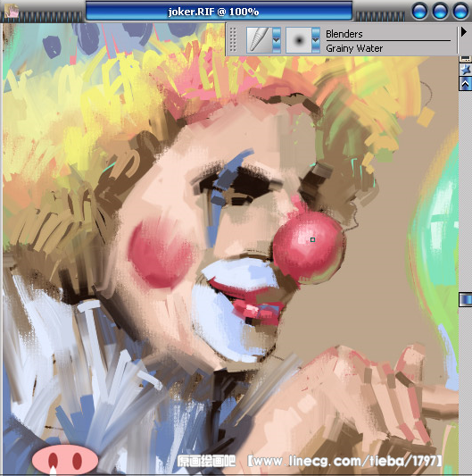Click the dotted grip of brush selector bar
Screen dimensions: 472x476
point(233,39)
